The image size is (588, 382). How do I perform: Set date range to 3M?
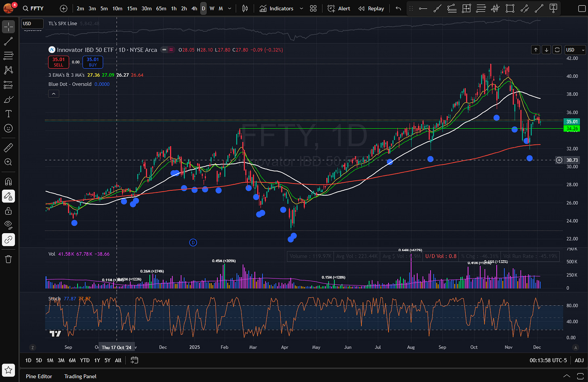61,360
